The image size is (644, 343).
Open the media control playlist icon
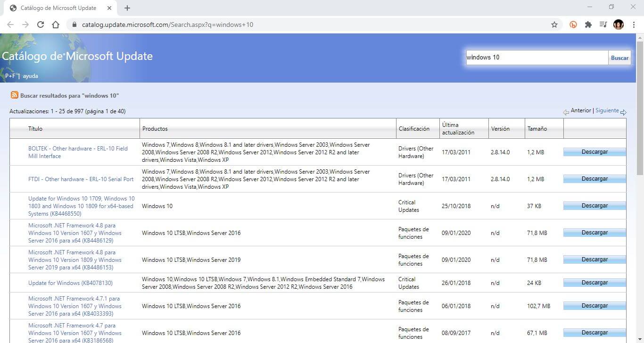(603, 25)
